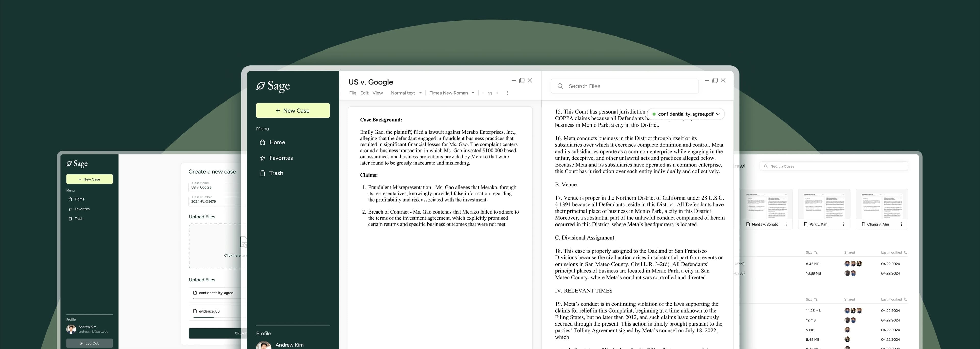
Task: Open the editor toolbar three-dot overflow menu
Action: (507, 93)
